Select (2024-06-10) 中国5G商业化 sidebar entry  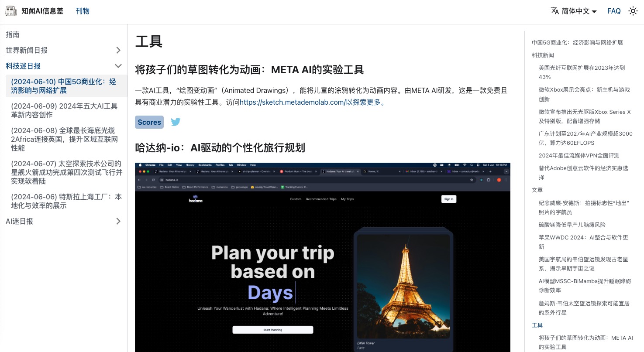click(x=66, y=86)
